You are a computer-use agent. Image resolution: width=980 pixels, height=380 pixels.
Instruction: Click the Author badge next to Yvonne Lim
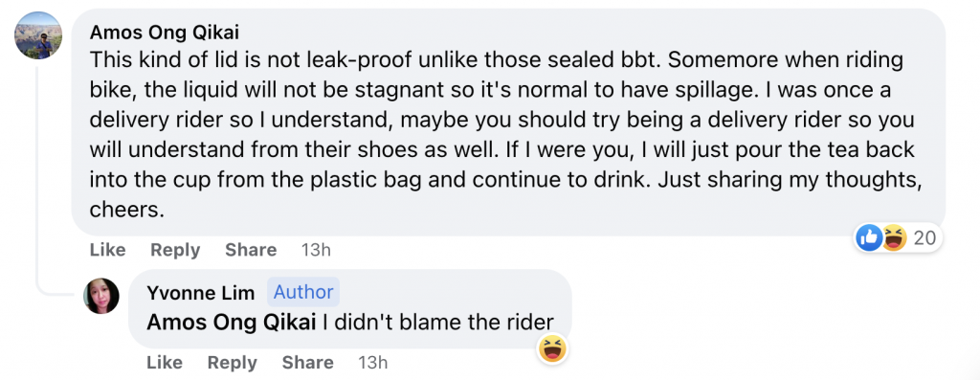[303, 292]
